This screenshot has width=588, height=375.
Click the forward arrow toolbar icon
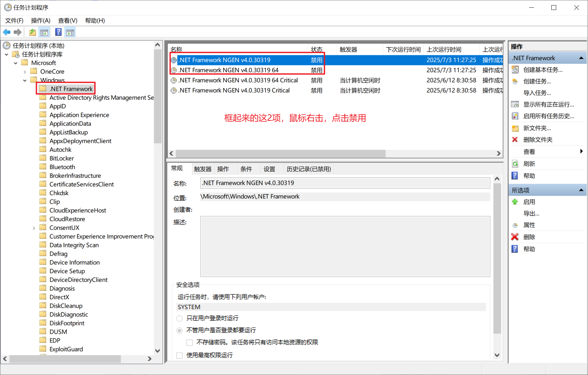coord(18,32)
